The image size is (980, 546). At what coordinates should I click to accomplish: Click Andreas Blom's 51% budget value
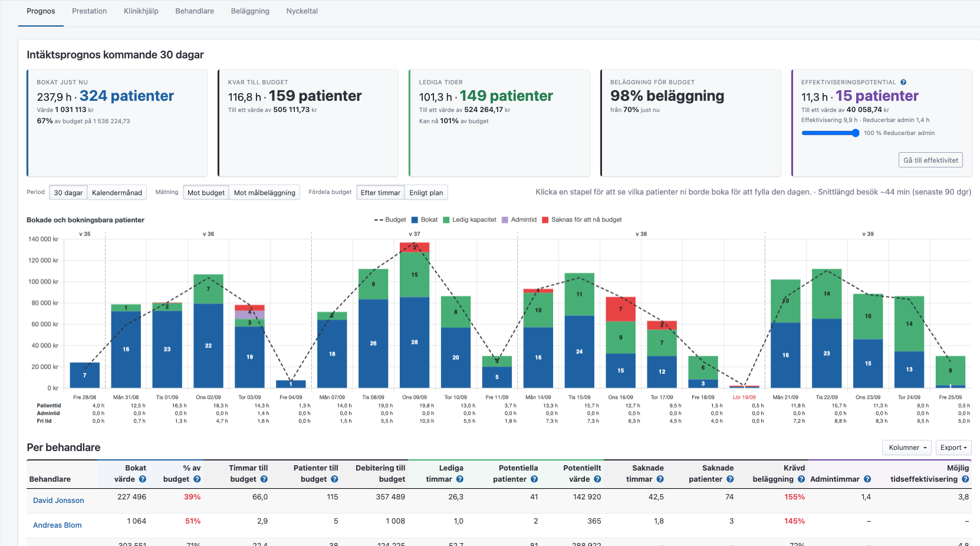tap(193, 521)
